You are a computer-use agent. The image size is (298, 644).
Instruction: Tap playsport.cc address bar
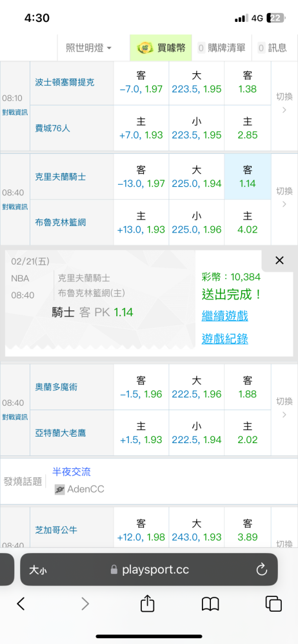coord(148,569)
